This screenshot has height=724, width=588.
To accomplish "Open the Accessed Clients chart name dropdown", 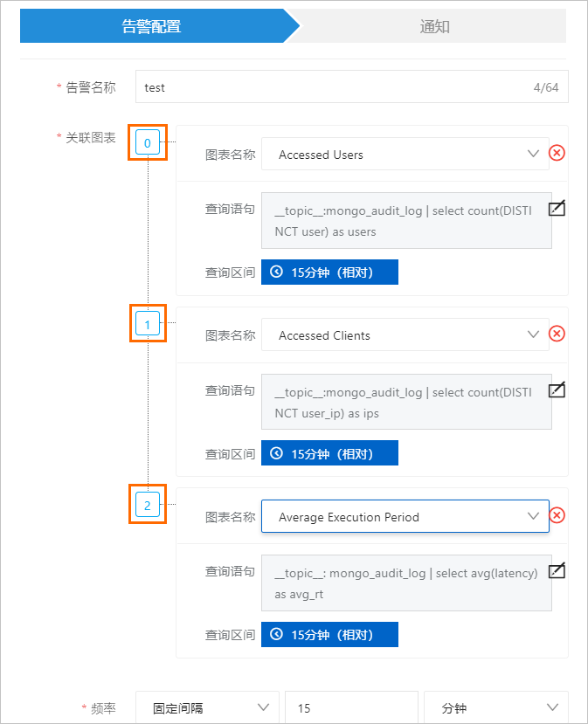I will (x=405, y=335).
